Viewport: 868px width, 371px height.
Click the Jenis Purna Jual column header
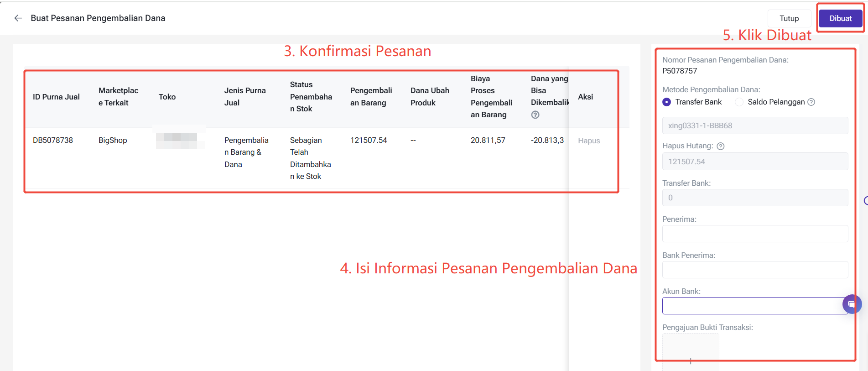(x=245, y=97)
